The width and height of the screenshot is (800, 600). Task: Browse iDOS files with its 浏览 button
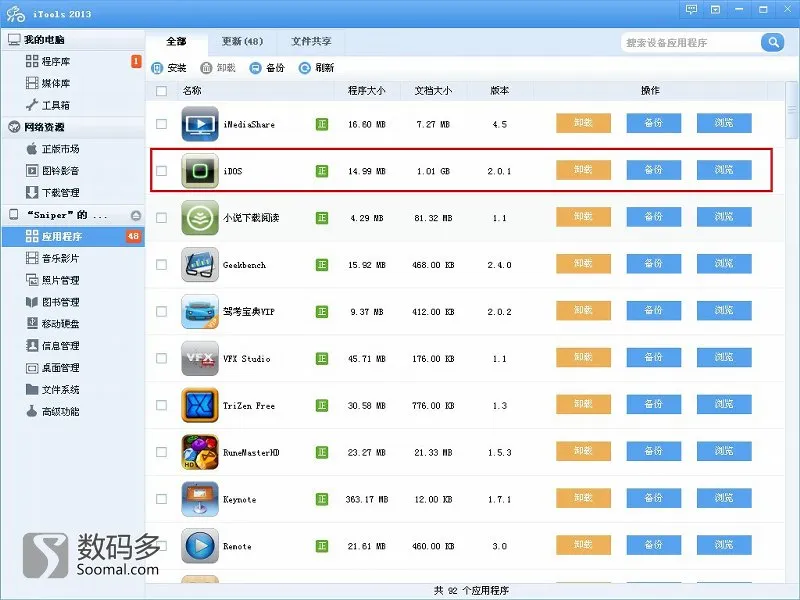(x=724, y=170)
